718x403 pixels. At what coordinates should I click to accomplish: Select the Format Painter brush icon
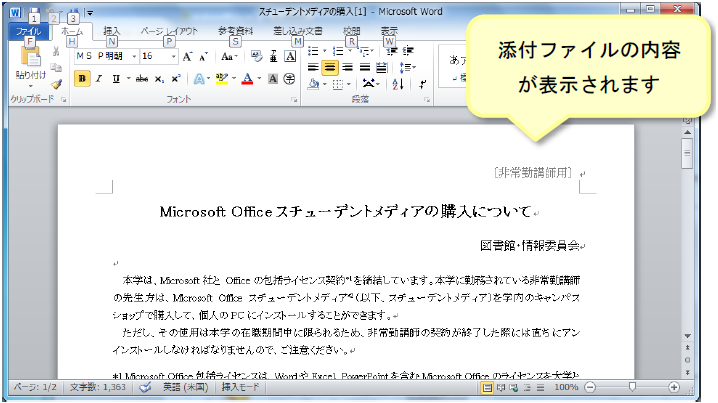click(56, 84)
